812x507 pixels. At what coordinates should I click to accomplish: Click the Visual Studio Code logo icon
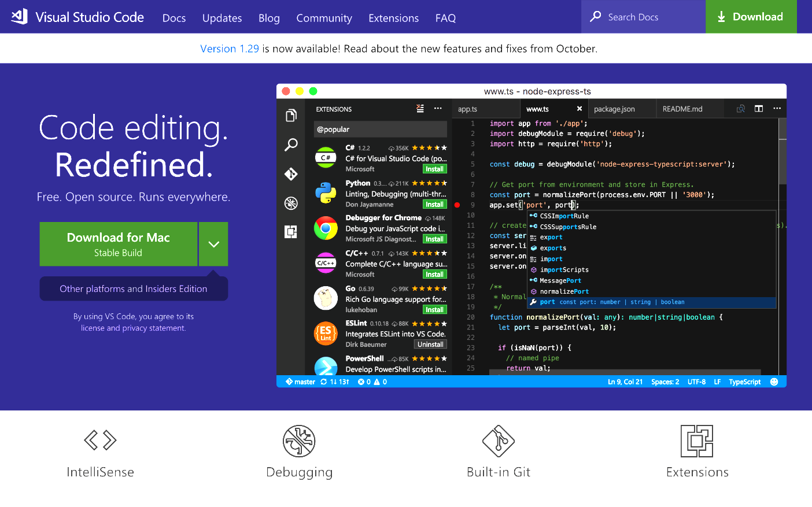pyautogui.click(x=20, y=17)
